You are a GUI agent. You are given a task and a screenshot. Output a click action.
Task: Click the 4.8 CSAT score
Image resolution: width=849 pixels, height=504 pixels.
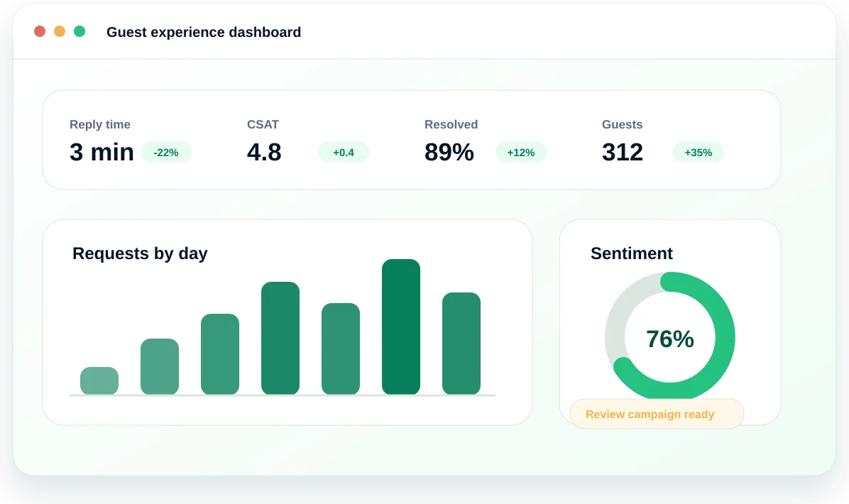coord(264,152)
